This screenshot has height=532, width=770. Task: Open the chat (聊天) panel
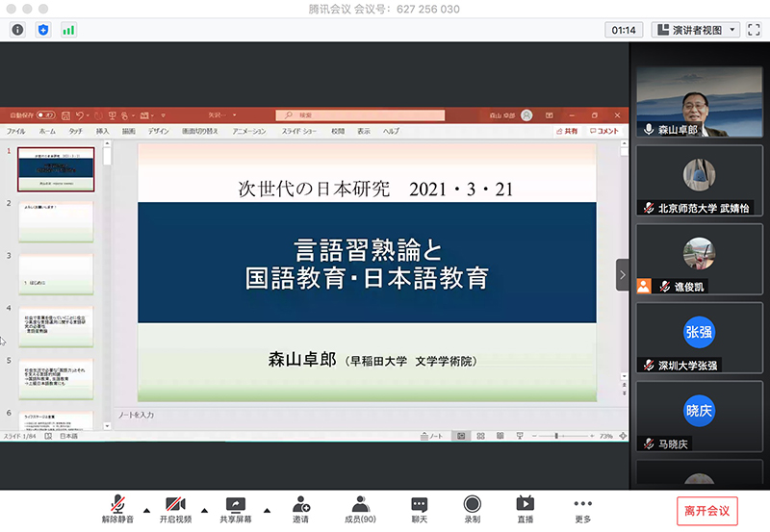point(419,509)
